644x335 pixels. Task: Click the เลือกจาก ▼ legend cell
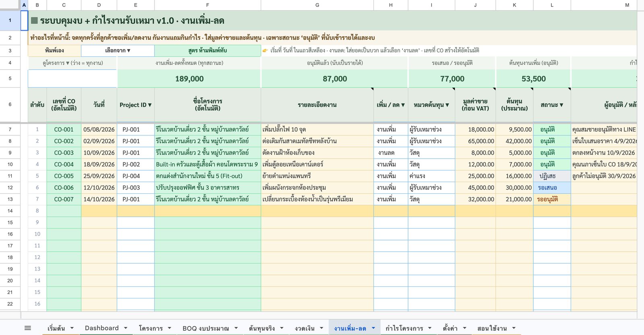pyautogui.click(x=118, y=50)
